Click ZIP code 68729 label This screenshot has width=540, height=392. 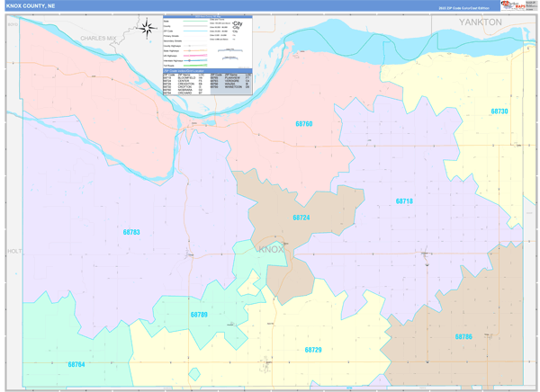click(x=313, y=349)
